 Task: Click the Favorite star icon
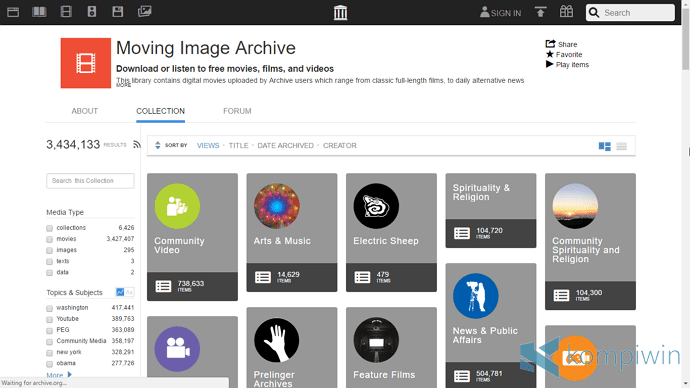[x=550, y=54]
